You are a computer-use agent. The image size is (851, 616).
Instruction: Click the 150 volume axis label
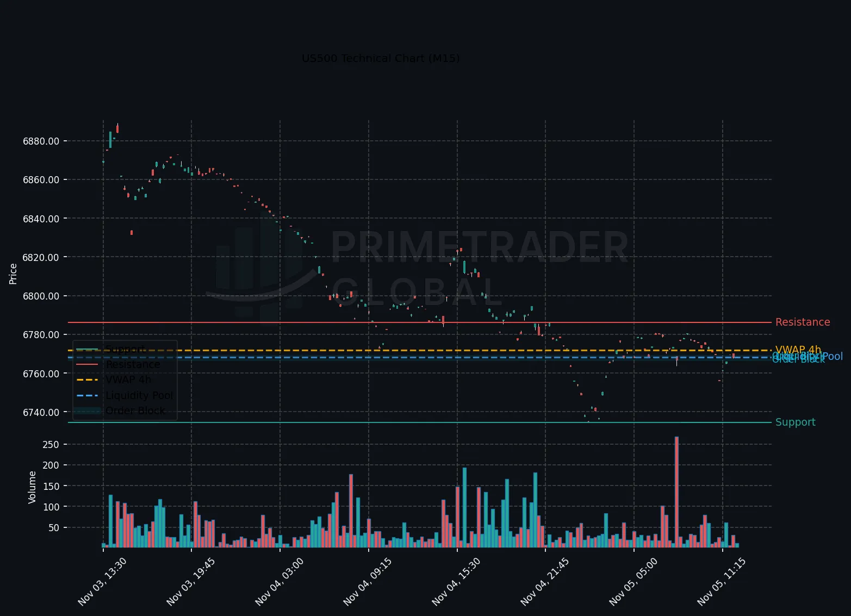pos(51,486)
